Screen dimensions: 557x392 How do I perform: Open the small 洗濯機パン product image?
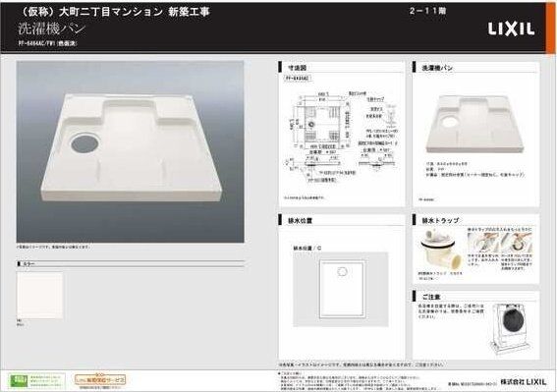pos(474,124)
